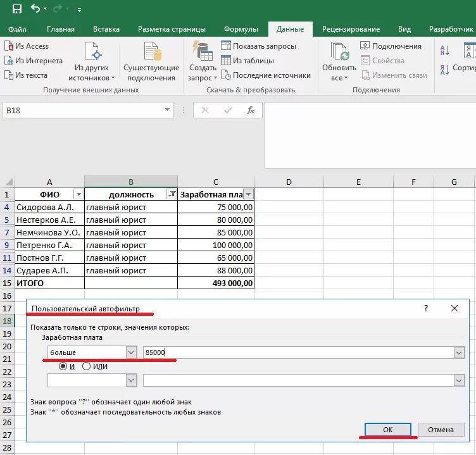476x455 pixels.
Task: Select the И radio button
Action: pos(63,366)
